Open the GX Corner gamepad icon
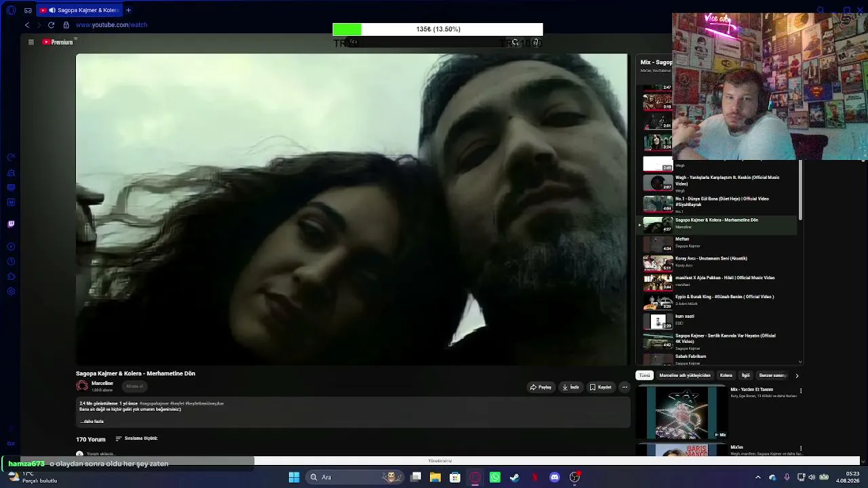868x488 pixels. tap(28, 10)
